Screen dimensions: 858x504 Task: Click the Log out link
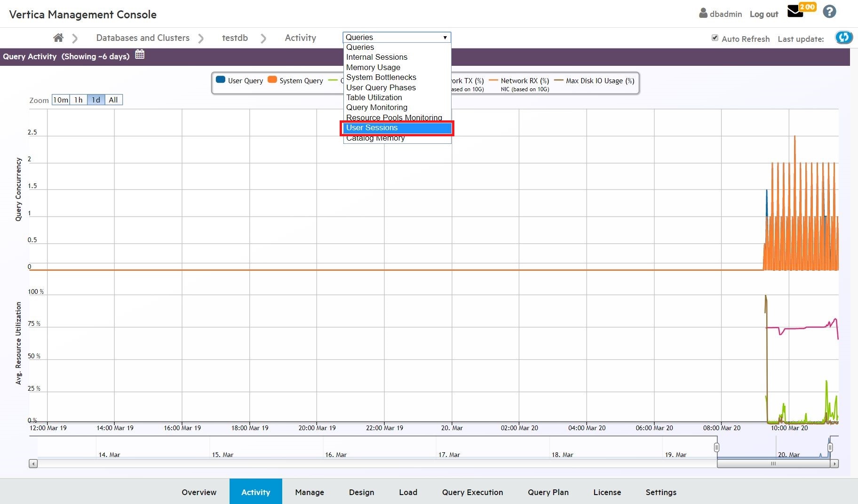(x=763, y=14)
